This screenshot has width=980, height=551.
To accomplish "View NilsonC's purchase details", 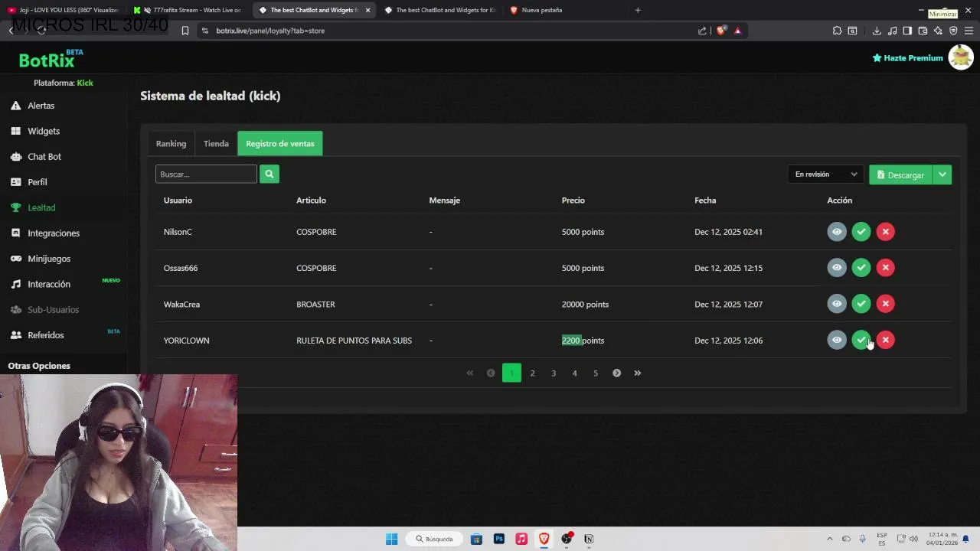I will coord(837,231).
